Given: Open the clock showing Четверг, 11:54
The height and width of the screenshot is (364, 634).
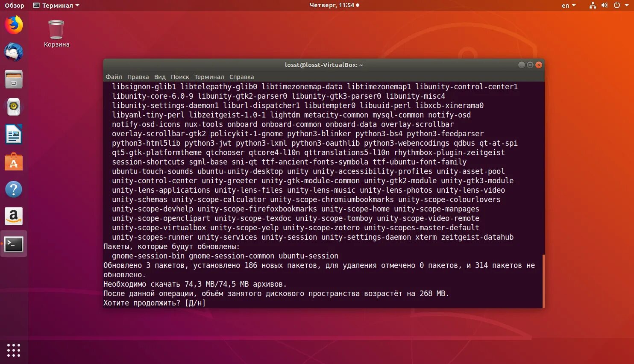Looking at the screenshot, I should tap(334, 5).
